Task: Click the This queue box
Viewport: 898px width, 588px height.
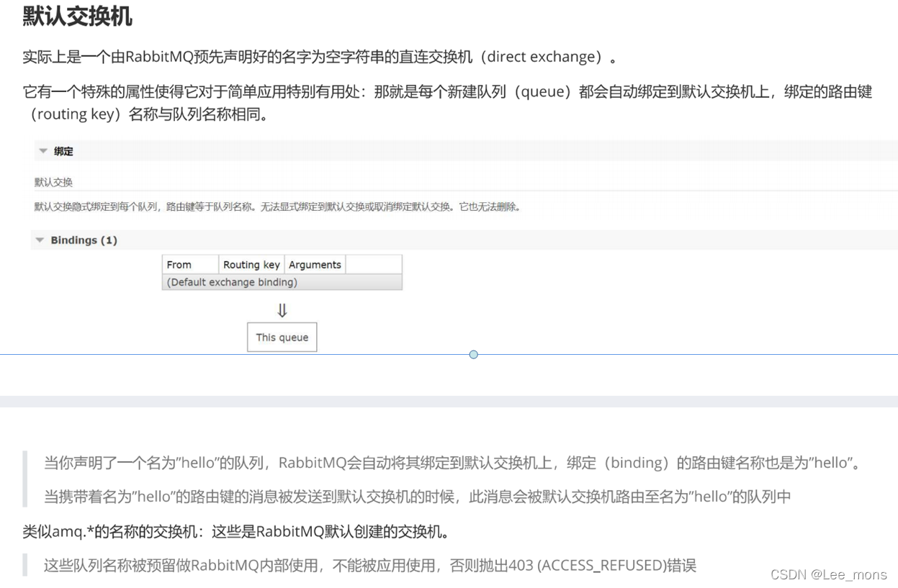Action: click(282, 337)
